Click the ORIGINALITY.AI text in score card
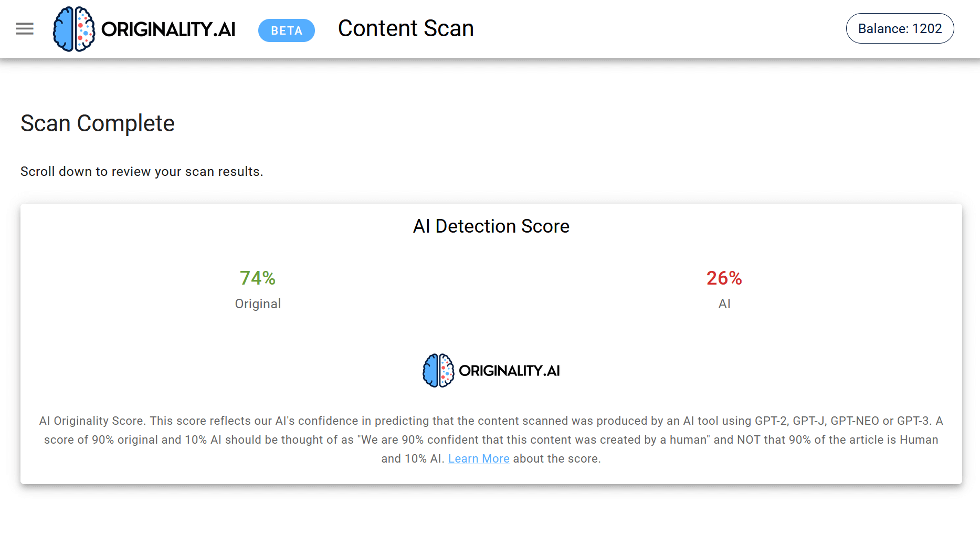980x555 pixels. point(509,371)
